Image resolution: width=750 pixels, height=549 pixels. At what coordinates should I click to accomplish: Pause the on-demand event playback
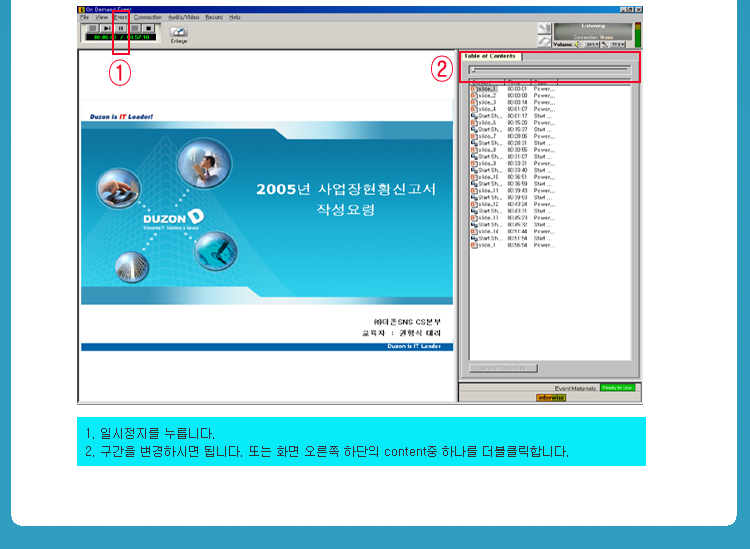(x=121, y=29)
